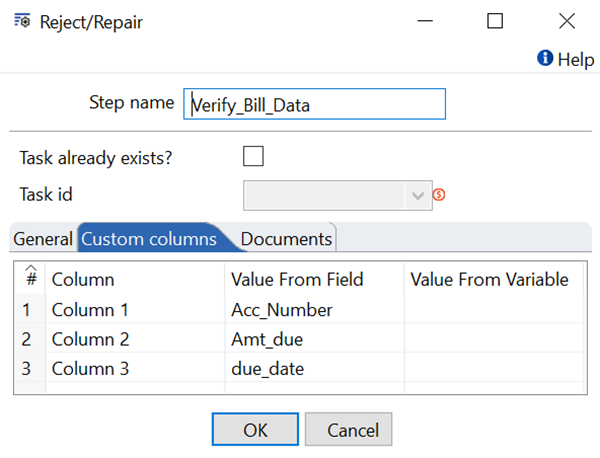
Task: Click the Value From Variable header
Action: [494, 279]
